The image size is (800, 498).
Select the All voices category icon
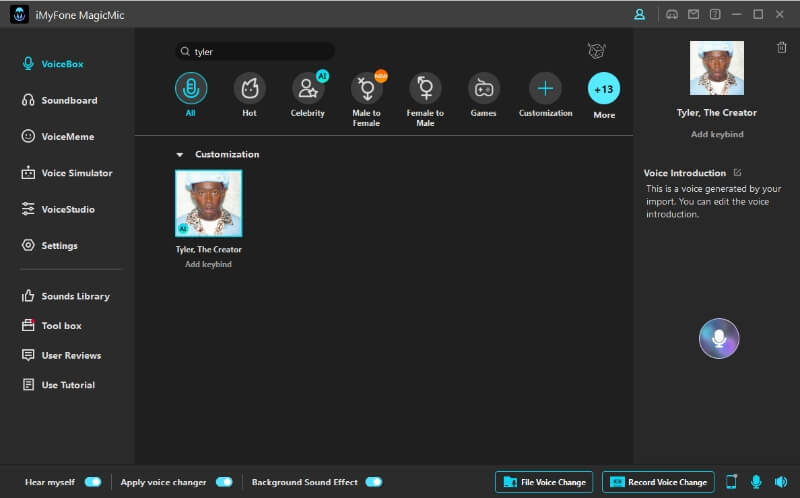(x=191, y=89)
